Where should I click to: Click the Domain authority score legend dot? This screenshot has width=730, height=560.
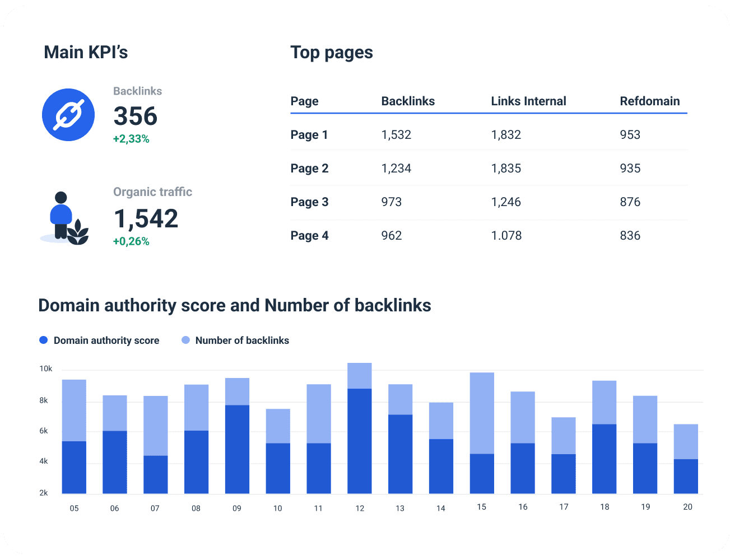click(42, 340)
